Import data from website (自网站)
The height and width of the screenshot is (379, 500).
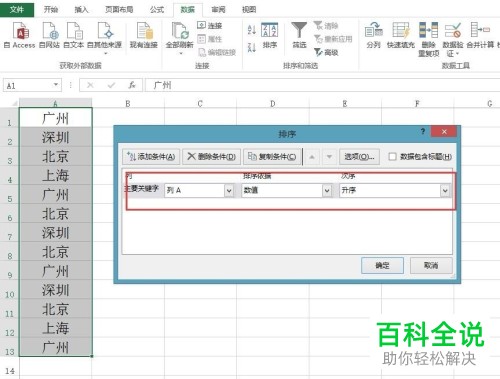pos(50,35)
